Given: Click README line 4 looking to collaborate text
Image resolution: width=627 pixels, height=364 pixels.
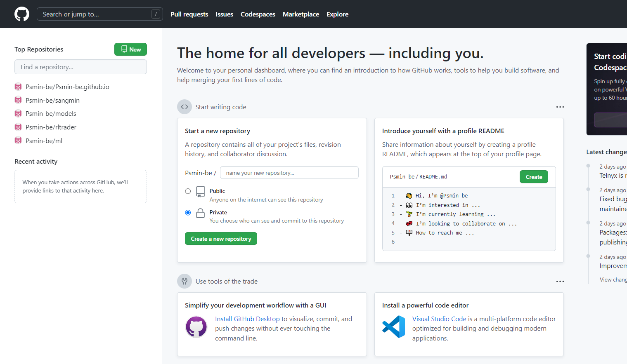Looking at the screenshot, I should pyautogui.click(x=466, y=223).
